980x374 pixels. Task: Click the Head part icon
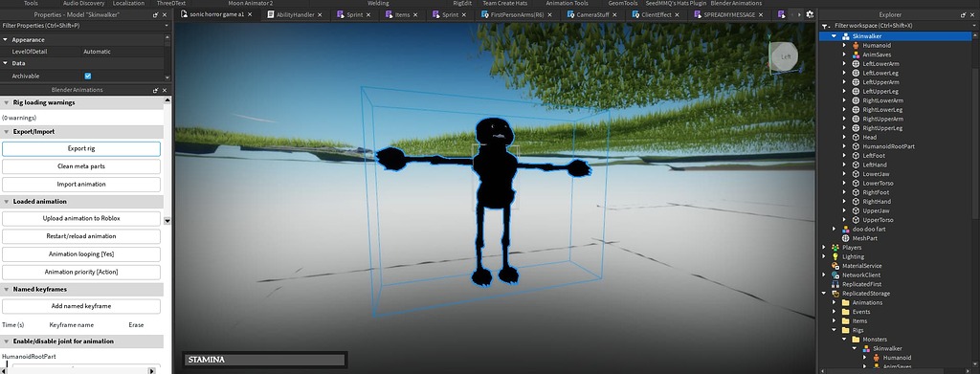856,138
